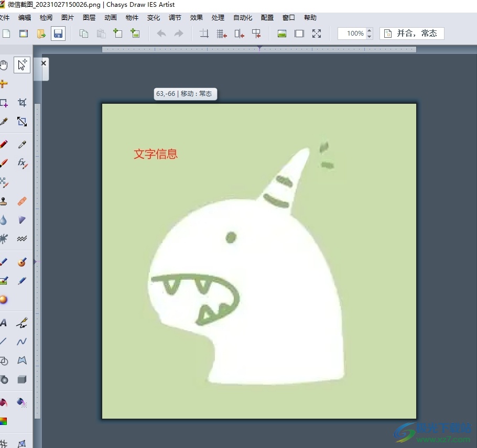Select the 3D cube shape tool
This screenshot has height=448, width=477.
22,379
